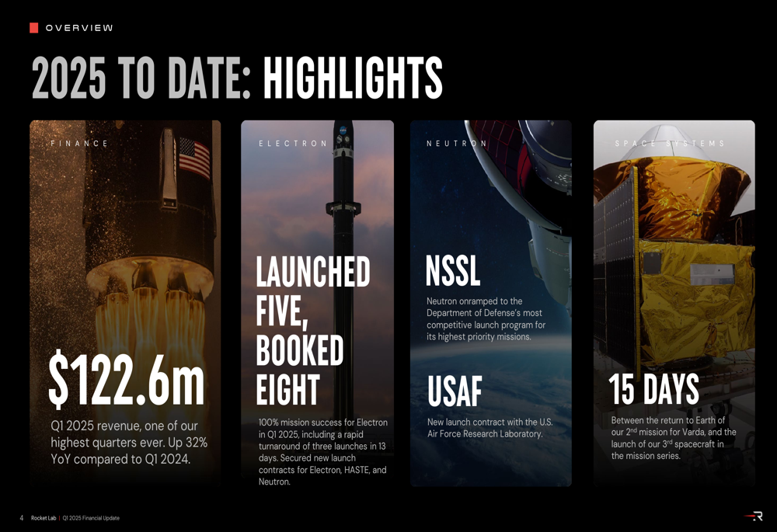Image resolution: width=777 pixels, height=532 pixels.
Task: Select the "Q1 2025 Financial Update" footer text
Action: [x=91, y=518]
